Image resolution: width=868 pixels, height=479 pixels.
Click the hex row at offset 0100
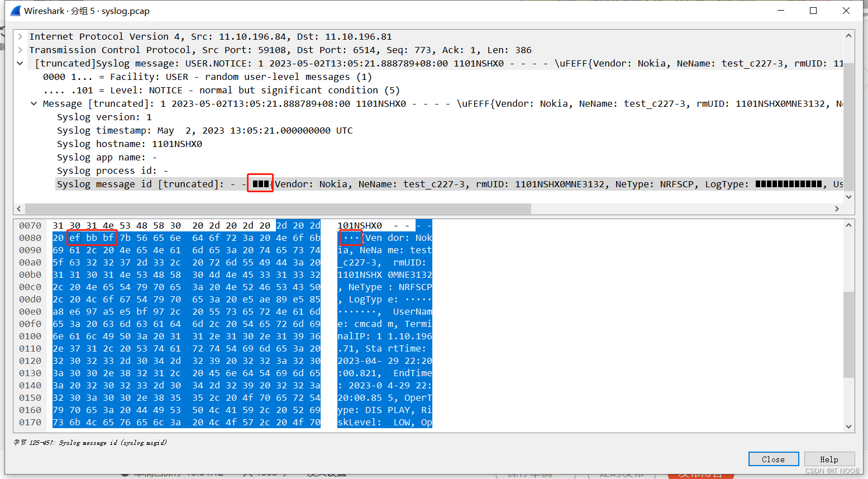168,336
